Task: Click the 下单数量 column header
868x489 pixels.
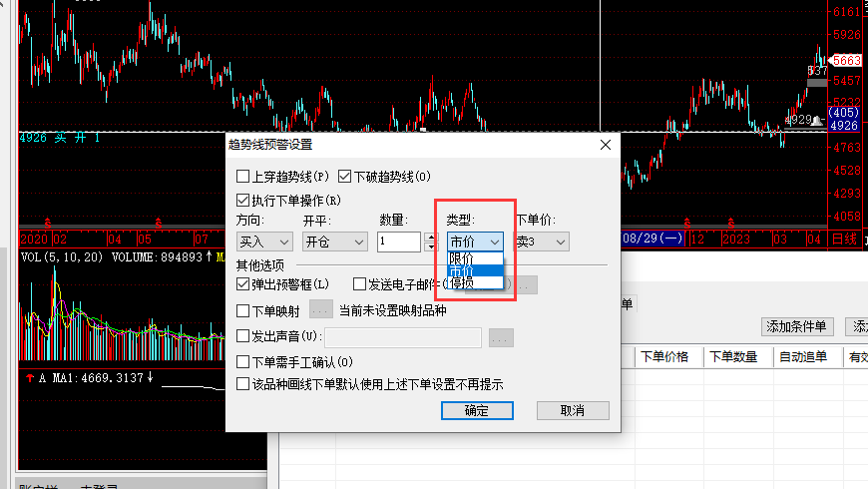Action: (x=733, y=357)
